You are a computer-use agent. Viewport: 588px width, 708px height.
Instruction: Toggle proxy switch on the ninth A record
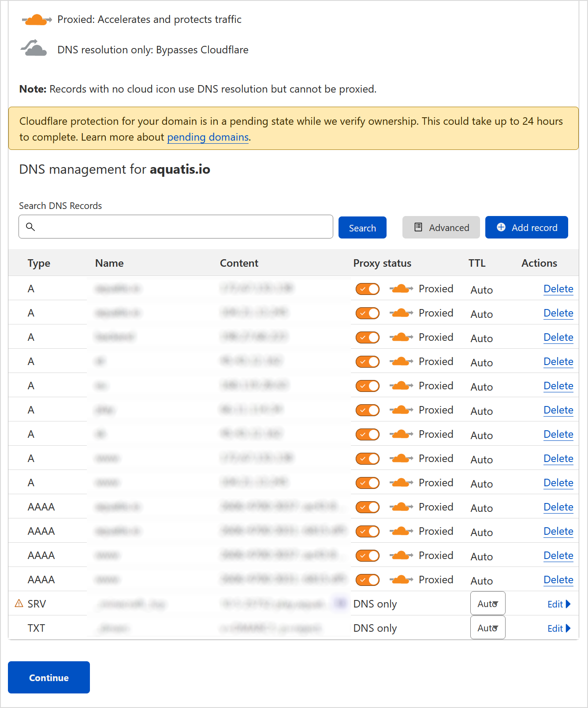(368, 483)
